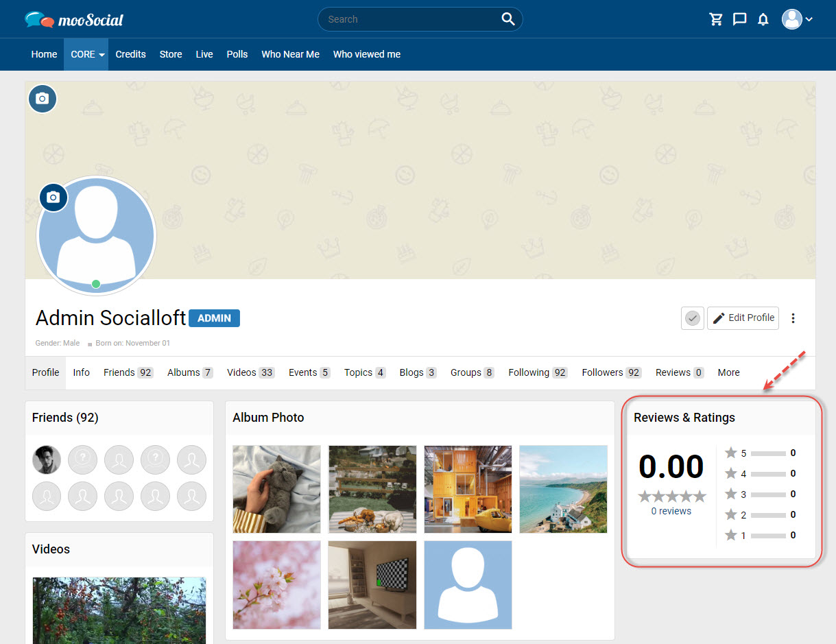This screenshot has height=644, width=836.
Task: Switch to the Blogs tab
Action: (x=418, y=373)
